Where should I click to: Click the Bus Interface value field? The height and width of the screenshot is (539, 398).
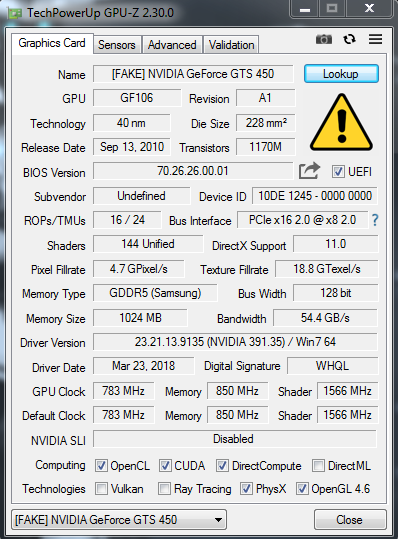(302, 220)
